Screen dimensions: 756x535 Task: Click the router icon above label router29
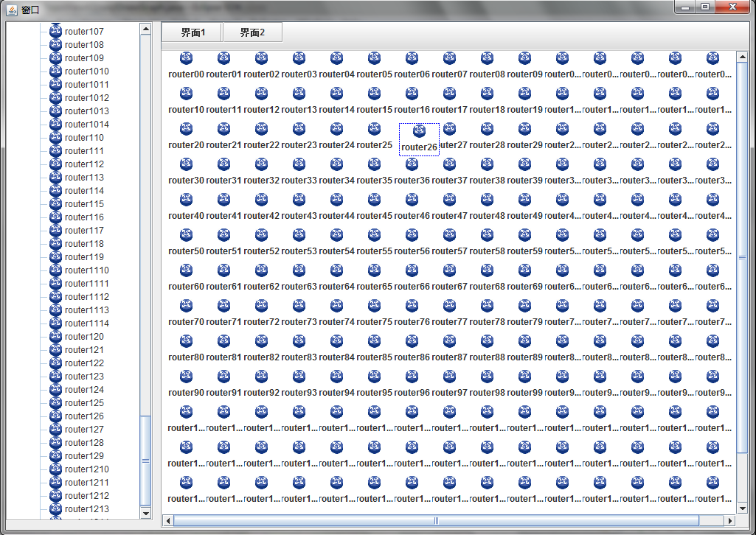click(524, 129)
